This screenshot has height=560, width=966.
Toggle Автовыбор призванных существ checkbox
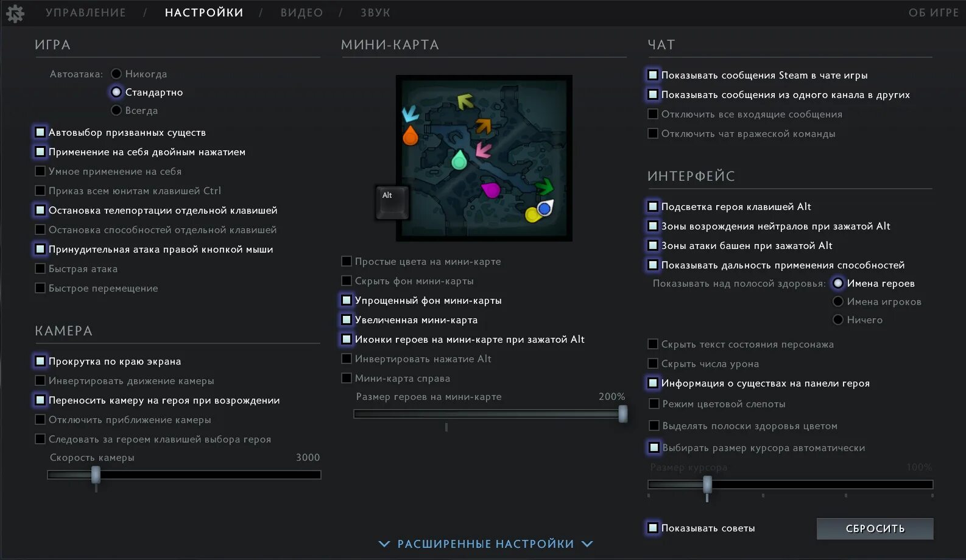(x=40, y=132)
